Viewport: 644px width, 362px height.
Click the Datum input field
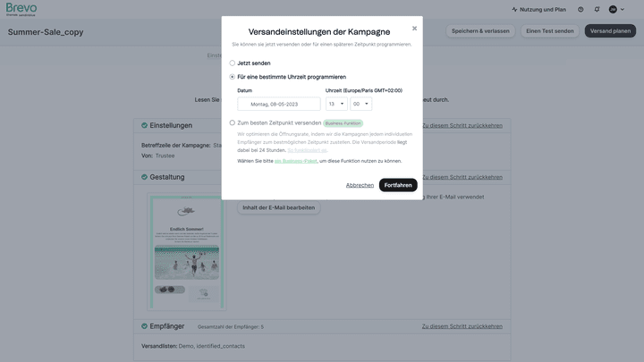click(x=279, y=104)
